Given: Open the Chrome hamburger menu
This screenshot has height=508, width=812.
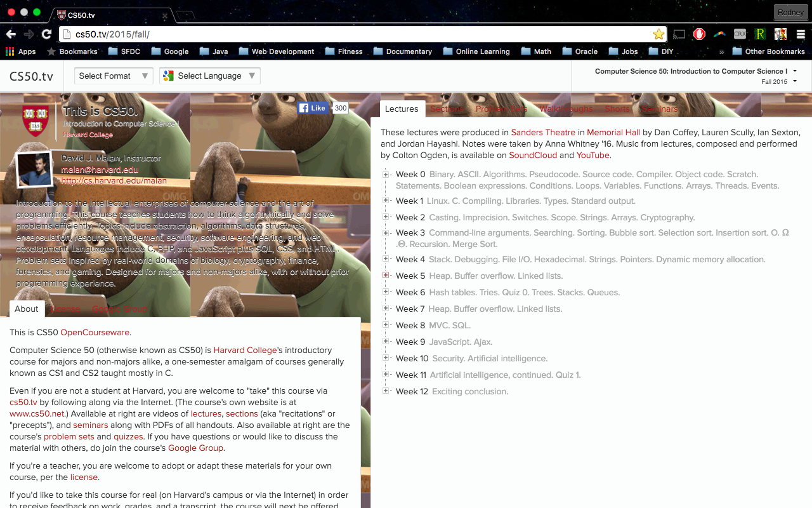Looking at the screenshot, I should tap(801, 34).
